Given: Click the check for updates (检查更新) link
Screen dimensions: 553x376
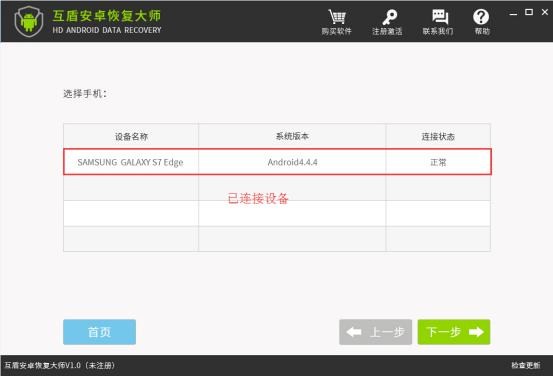Looking at the screenshot, I should pyautogui.click(x=525, y=365).
